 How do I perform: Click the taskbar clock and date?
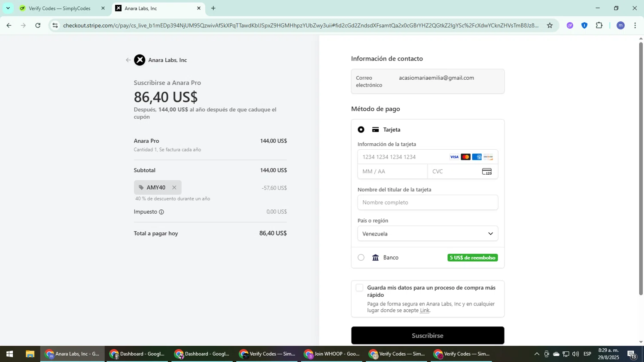[x=608, y=354]
